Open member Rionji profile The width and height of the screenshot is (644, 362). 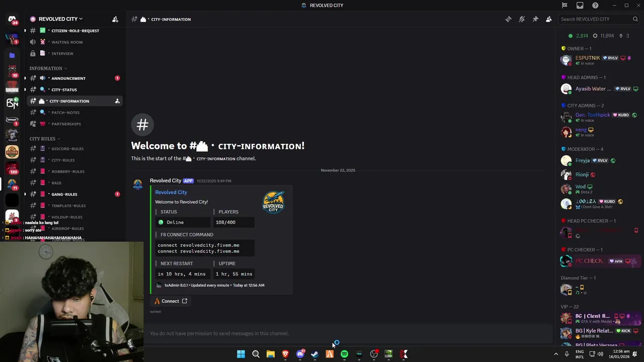point(600,174)
